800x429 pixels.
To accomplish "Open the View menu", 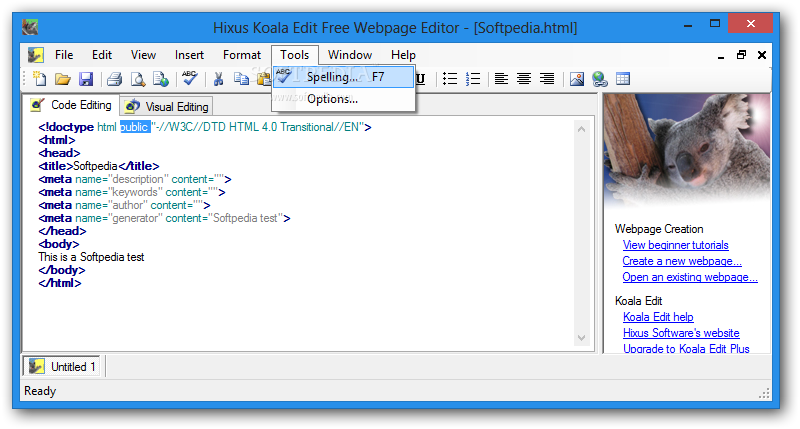I will coord(143,55).
